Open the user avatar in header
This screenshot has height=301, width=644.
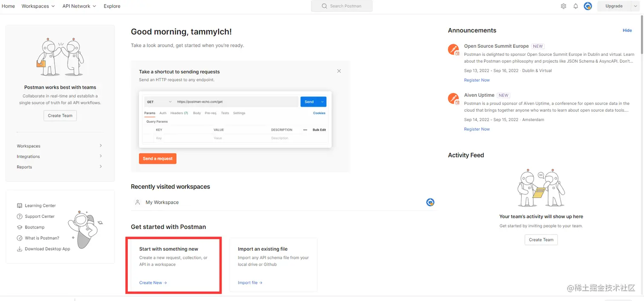[x=588, y=6]
